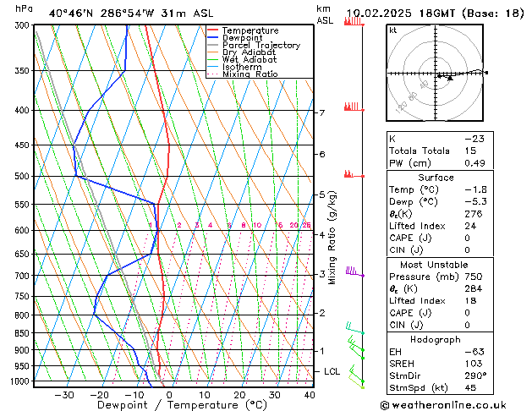The height and width of the screenshot is (411, 532).
Task: Click the "550" pressure level label
Action: tap(24, 205)
